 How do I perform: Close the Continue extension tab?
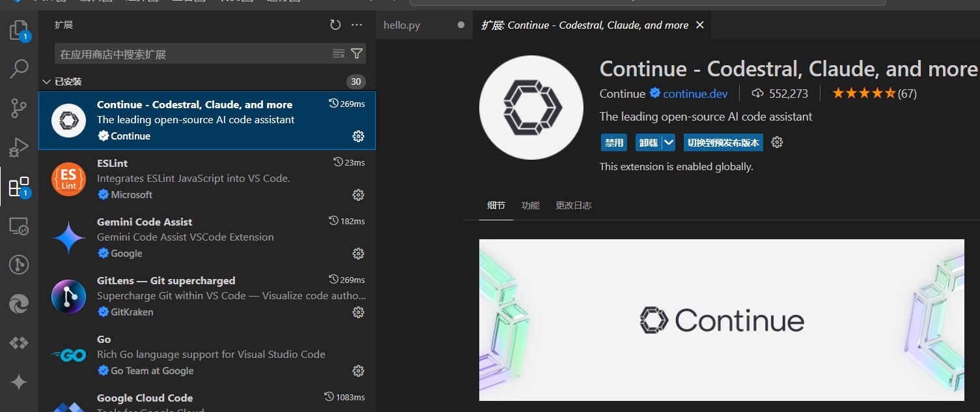click(x=700, y=25)
